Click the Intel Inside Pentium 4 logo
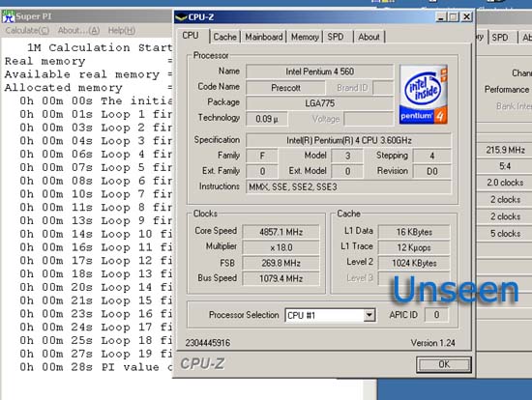Image resolution: width=532 pixels, height=400 pixels. point(423,95)
